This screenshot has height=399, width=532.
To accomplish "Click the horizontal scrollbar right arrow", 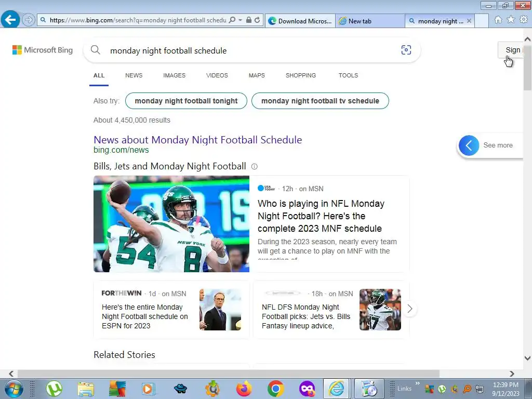I will (512, 374).
